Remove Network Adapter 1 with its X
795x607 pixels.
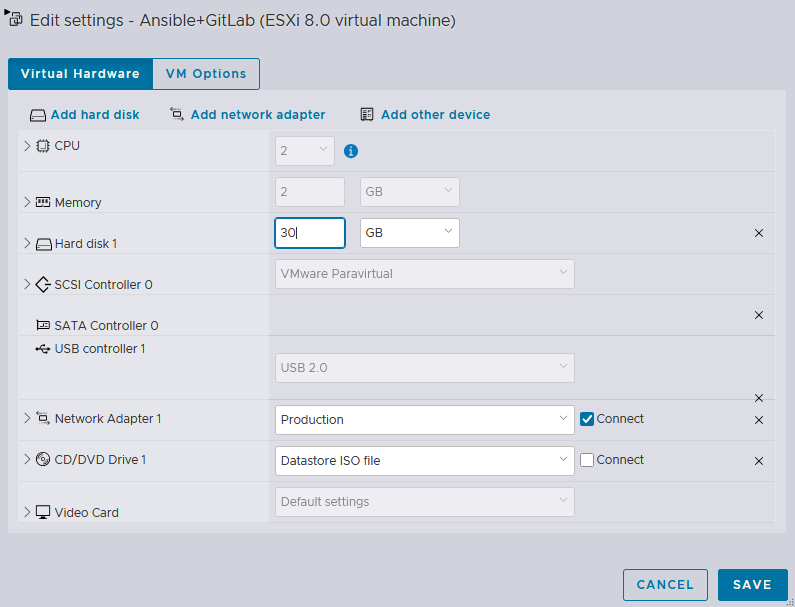(758, 420)
